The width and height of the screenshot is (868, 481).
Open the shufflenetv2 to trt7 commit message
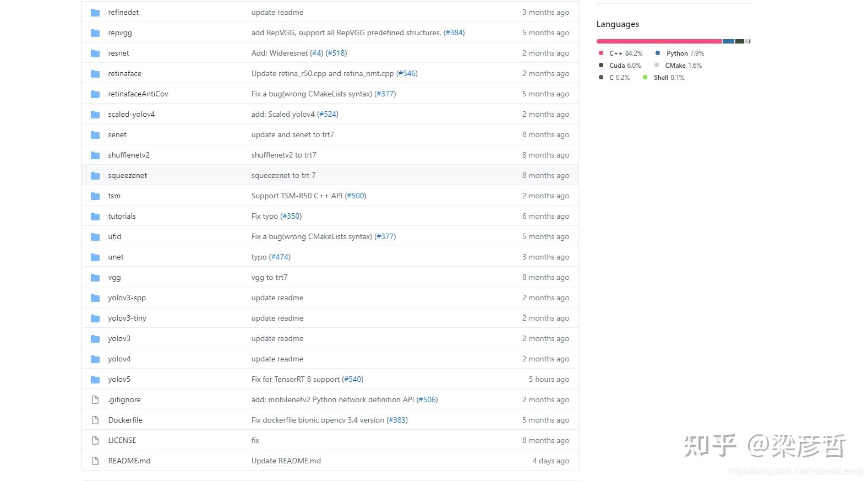coord(283,155)
